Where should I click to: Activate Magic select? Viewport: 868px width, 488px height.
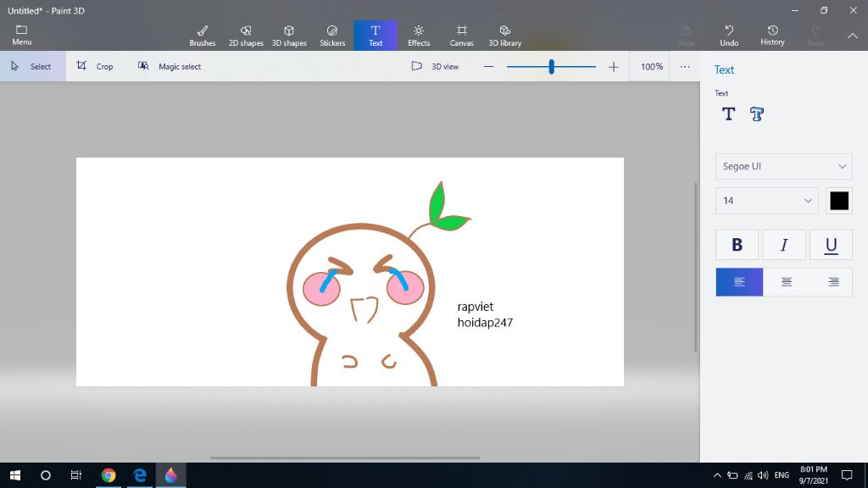[170, 66]
